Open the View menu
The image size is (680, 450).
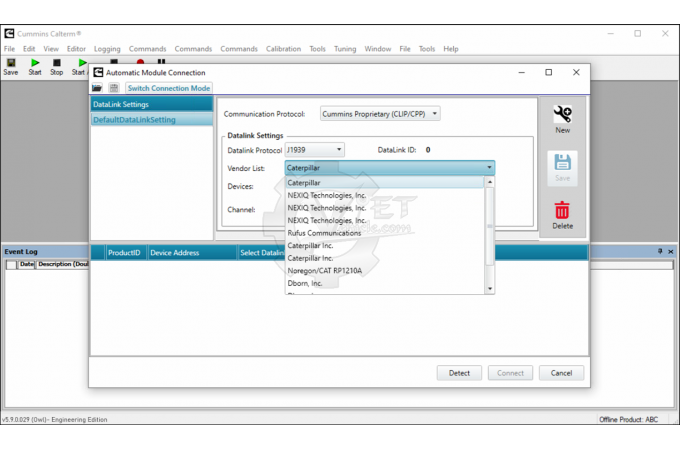pyautogui.click(x=51, y=49)
